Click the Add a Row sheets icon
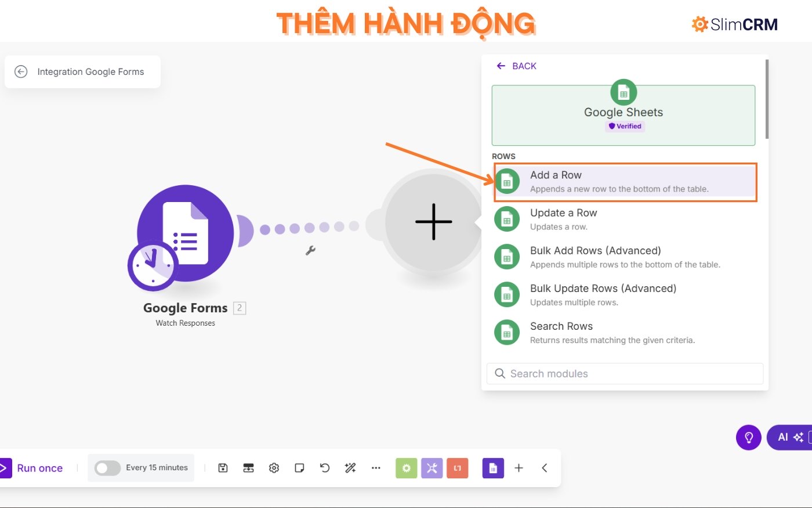 click(x=507, y=182)
